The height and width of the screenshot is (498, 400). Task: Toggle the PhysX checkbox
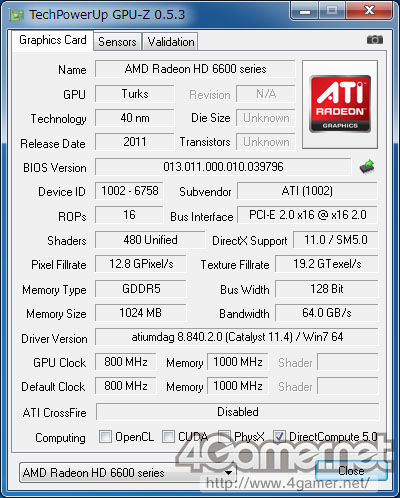tap(224, 436)
